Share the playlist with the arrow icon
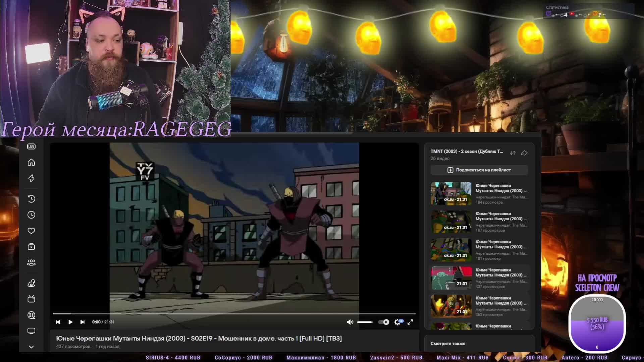This screenshot has width=644, height=362. (x=524, y=153)
